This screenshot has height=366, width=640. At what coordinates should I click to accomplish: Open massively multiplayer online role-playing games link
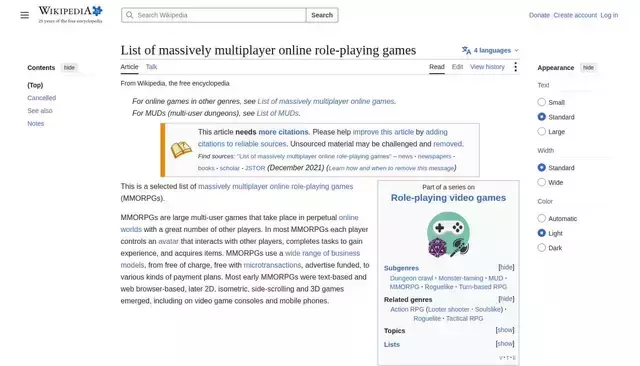tap(276, 186)
